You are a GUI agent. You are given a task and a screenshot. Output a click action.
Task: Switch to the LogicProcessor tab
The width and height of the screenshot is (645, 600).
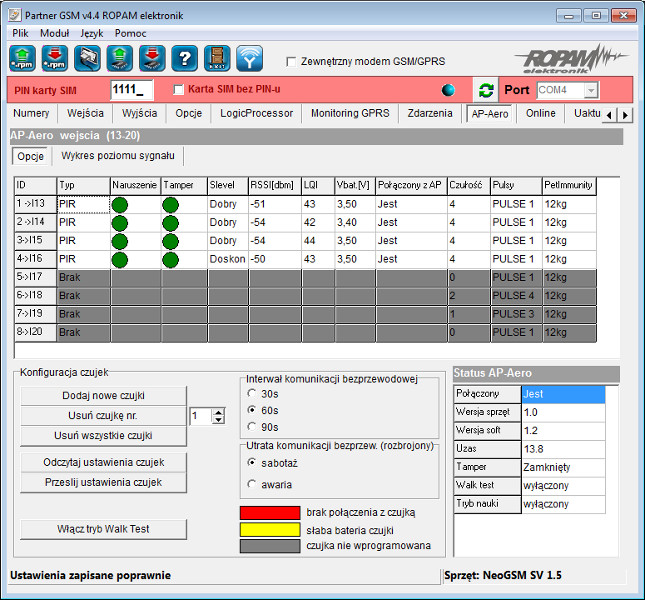(x=257, y=114)
